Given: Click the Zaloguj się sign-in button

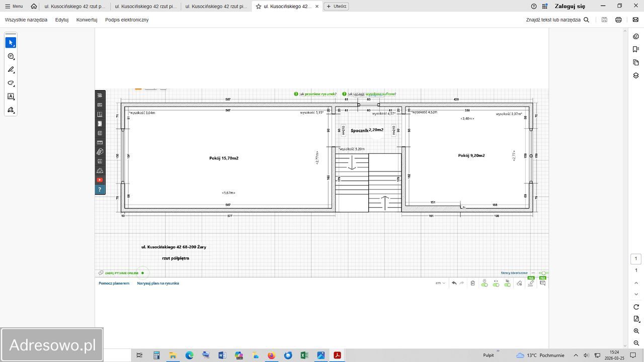Looking at the screenshot, I should click(570, 7).
